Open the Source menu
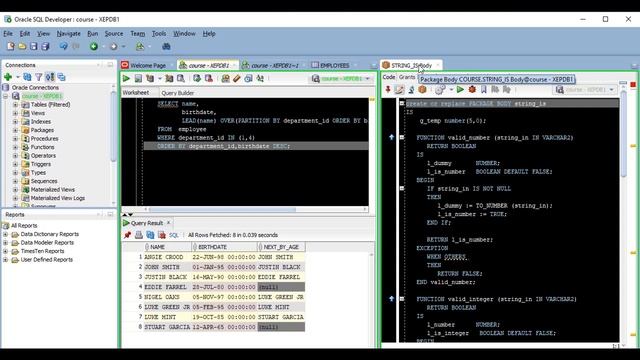 [x=114, y=33]
